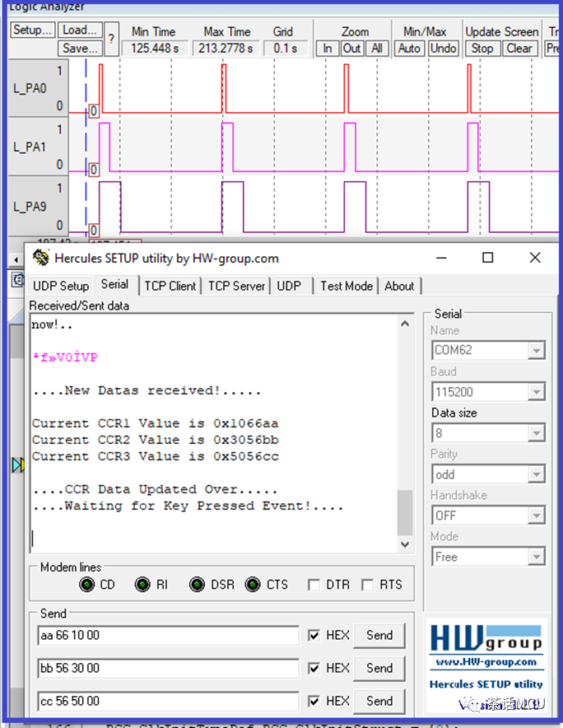Click the CTS modem line indicator
The image size is (563, 728).
[253, 585]
